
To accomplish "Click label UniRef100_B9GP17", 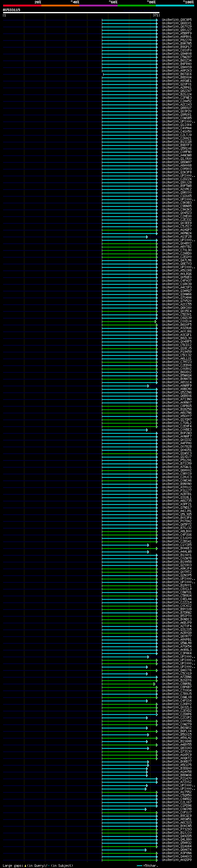I will (176, 47).
